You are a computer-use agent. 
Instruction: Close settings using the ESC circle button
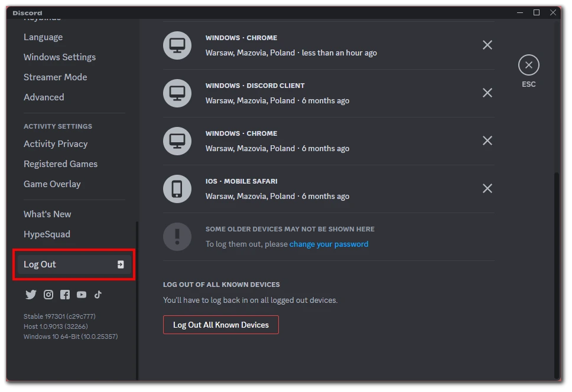pyautogui.click(x=528, y=65)
